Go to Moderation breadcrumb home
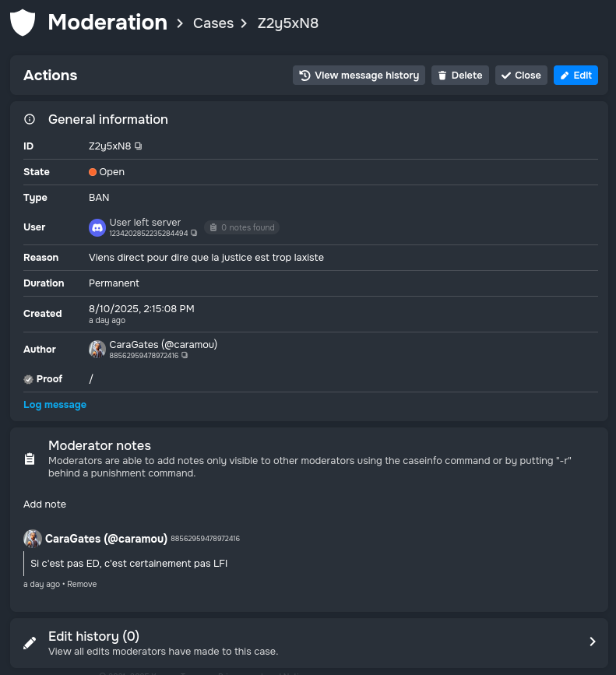The width and height of the screenshot is (616, 675). 107,23
